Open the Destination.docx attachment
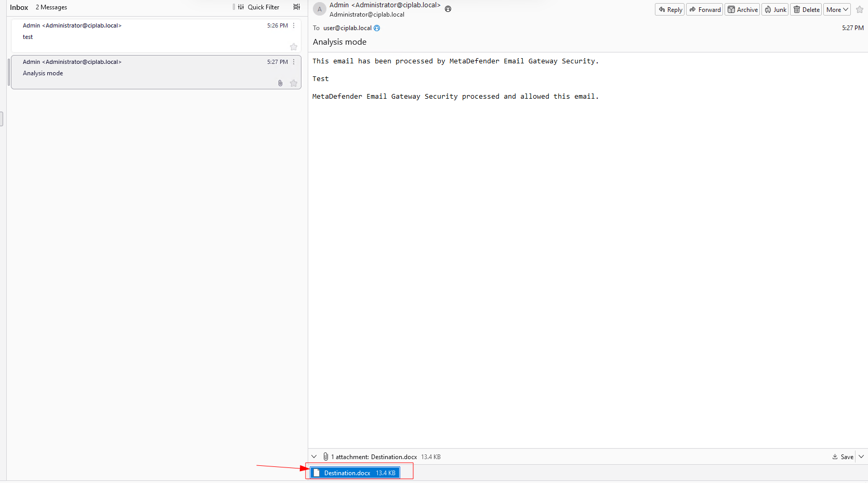Viewport: 868px width, 483px height. click(355, 473)
